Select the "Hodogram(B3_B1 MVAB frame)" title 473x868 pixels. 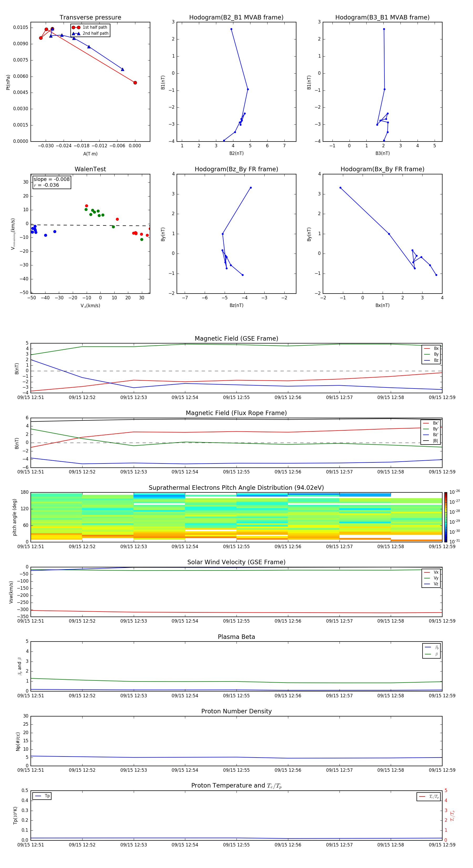[x=382, y=18]
